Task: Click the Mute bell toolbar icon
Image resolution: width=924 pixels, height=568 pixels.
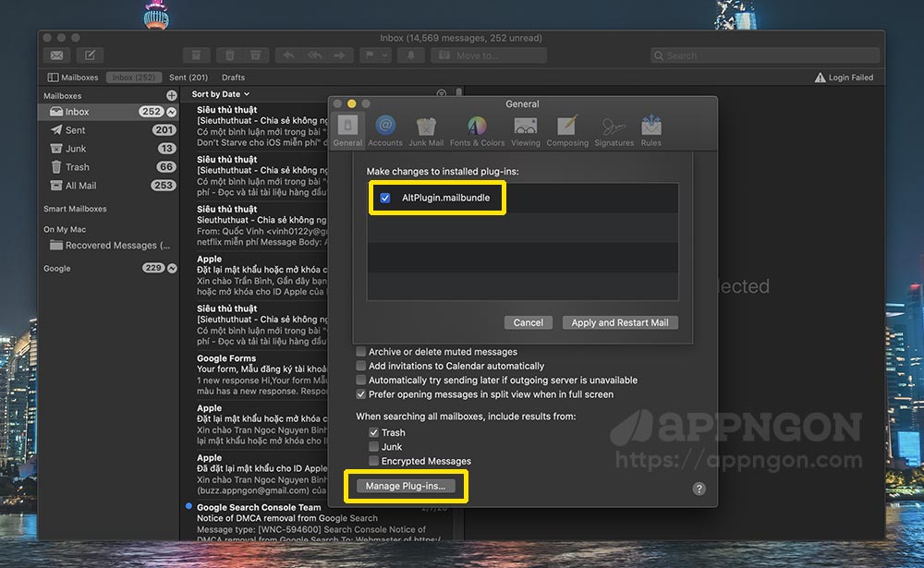Action: (411, 55)
